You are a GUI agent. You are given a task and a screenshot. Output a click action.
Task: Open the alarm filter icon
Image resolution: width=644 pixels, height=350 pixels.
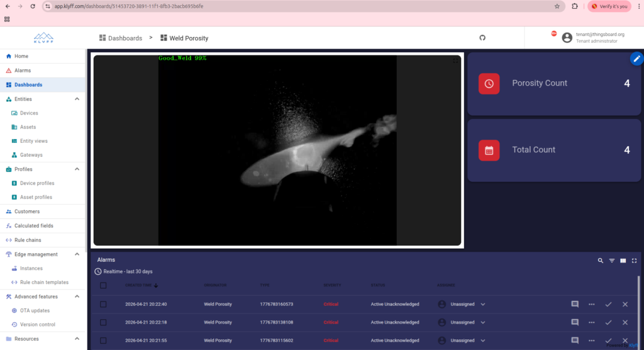click(611, 260)
